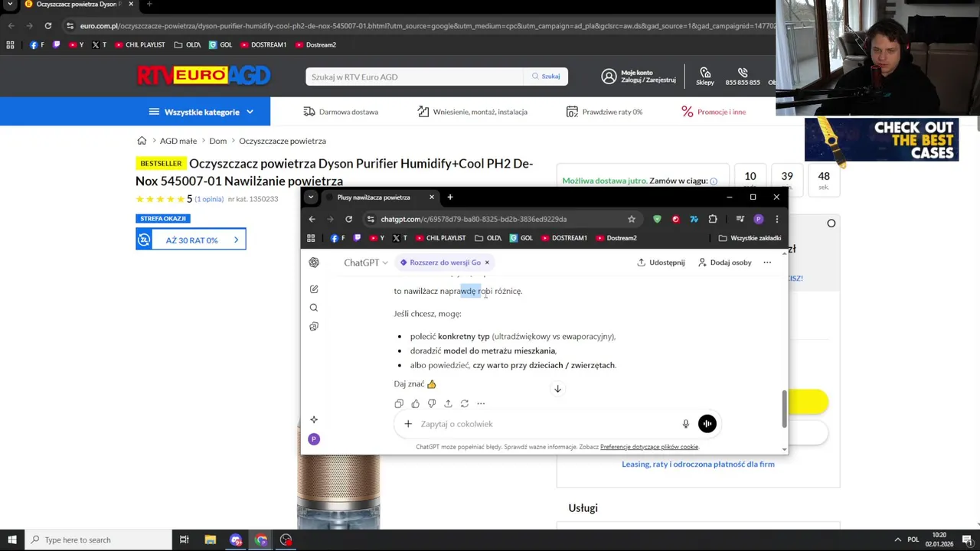The image size is (980, 551).
Task: Open File Explorer from taskbar
Action: click(x=210, y=540)
